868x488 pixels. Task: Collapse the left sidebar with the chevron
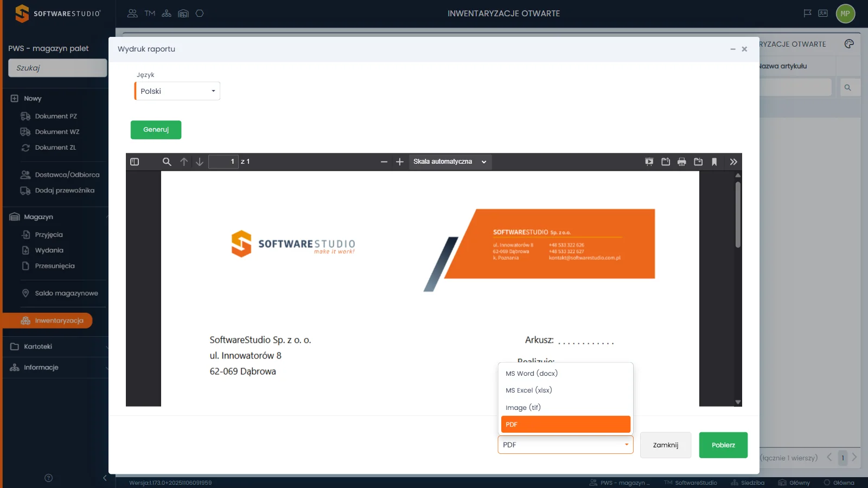(105, 478)
